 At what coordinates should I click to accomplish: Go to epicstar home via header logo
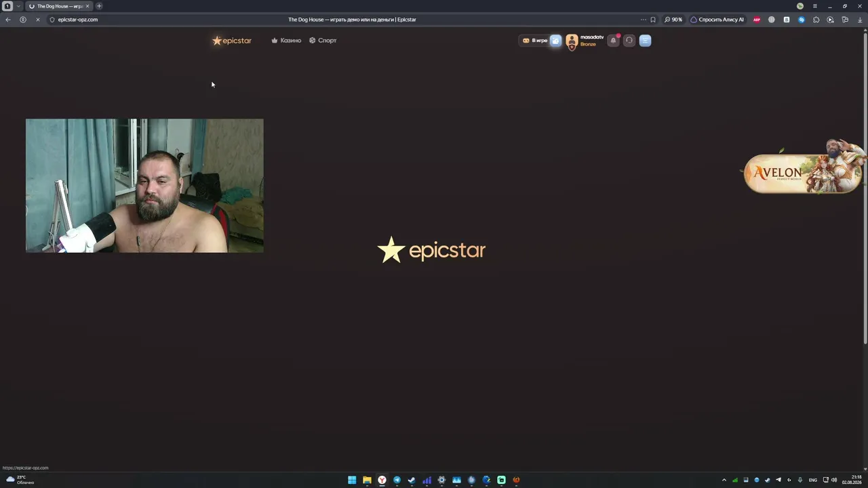click(232, 41)
